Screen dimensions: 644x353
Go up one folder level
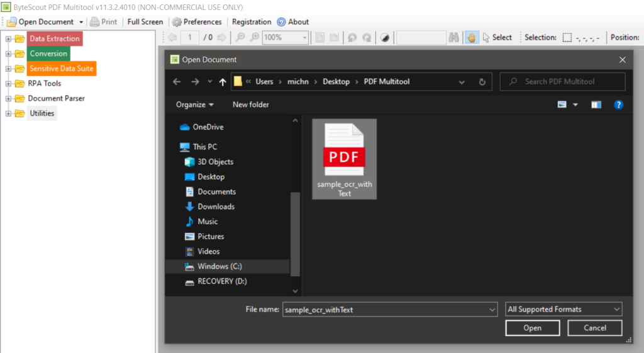tap(223, 82)
